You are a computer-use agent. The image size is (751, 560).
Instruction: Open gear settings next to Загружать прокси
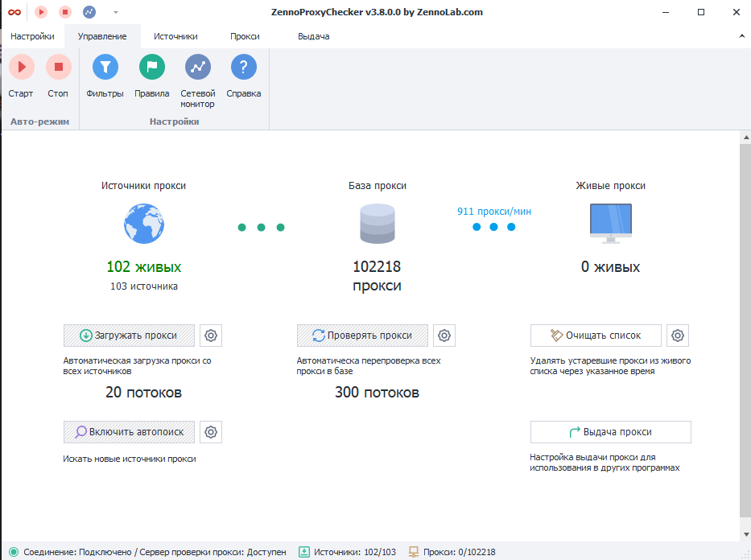(211, 336)
